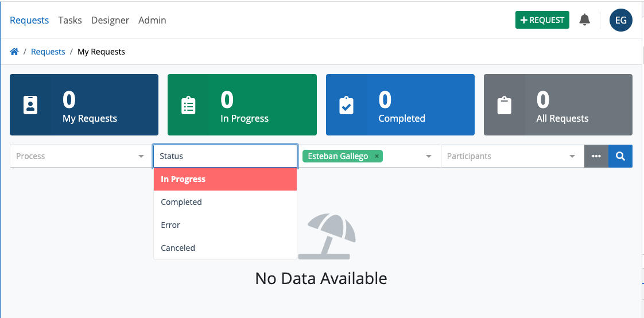Click the blue search magnifier button
Screen dimensions: 644x318
620,156
